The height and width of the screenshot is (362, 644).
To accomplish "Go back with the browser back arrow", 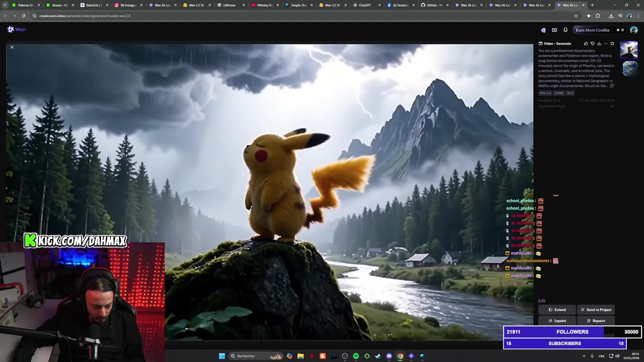I will coord(6,16).
